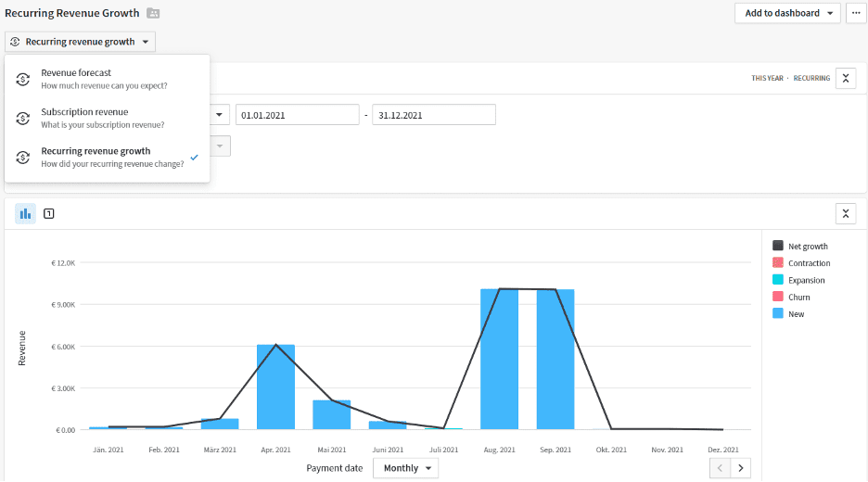Click the Add to dashboard button
This screenshot has width=868, height=482.
(x=787, y=13)
